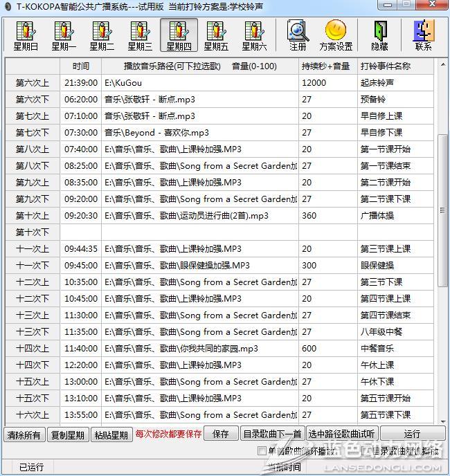This screenshot has height=476, width=450.
Task: Select the 星期三 schedule icon
Action: (x=140, y=35)
